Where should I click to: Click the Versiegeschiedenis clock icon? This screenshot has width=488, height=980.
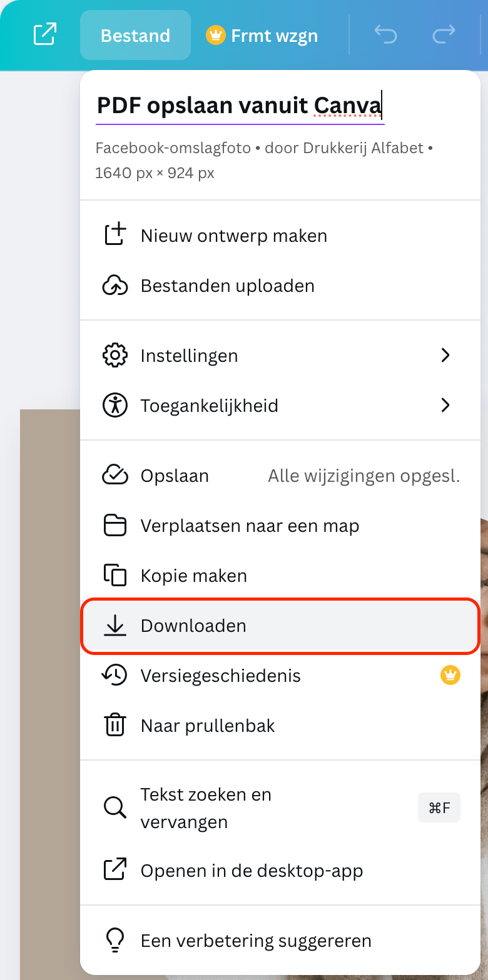pos(114,676)
